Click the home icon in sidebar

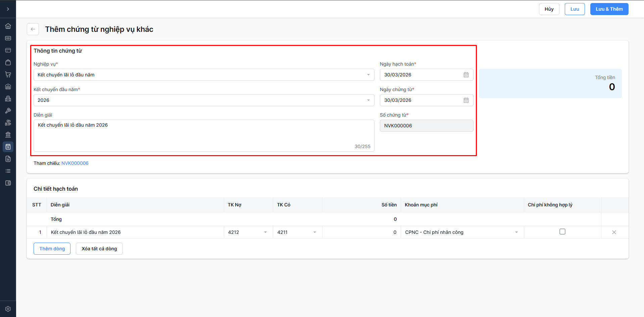(x=8, y=26)
